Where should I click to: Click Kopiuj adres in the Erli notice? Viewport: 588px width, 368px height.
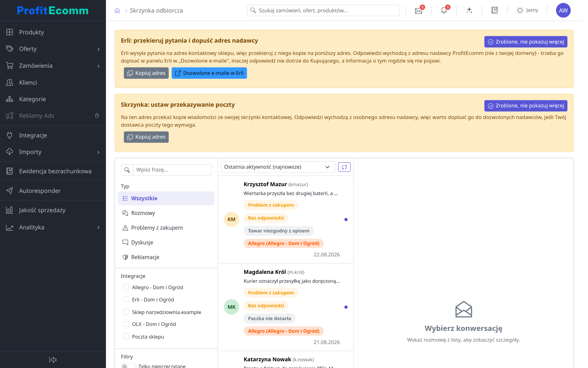click(x=146, y=73)
